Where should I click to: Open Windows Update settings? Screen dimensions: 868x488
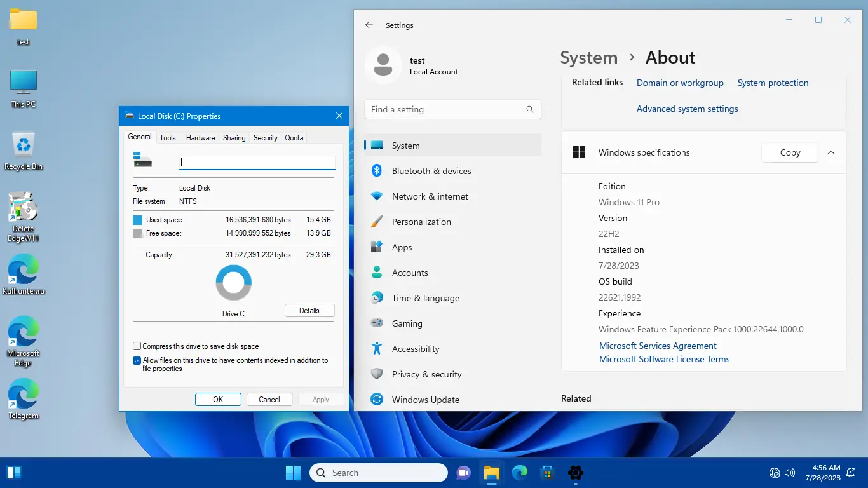425,400
